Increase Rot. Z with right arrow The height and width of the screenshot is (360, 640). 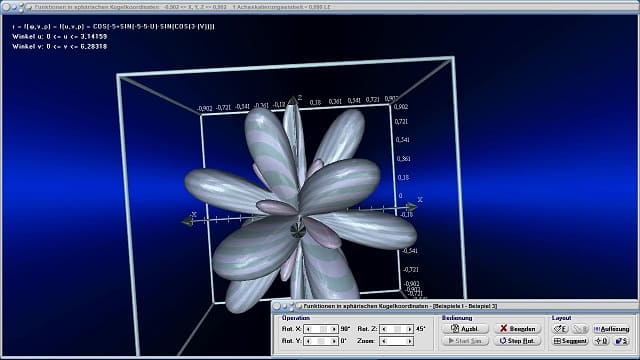click(409, 329)
